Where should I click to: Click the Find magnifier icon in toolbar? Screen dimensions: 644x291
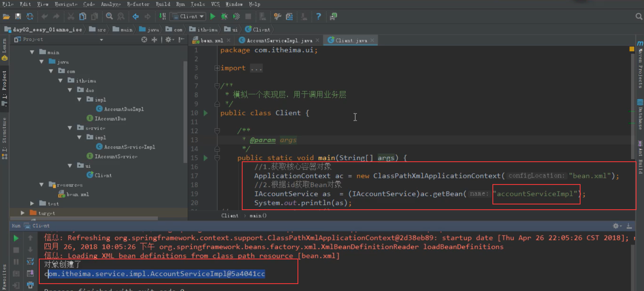[x=109, y=17]
